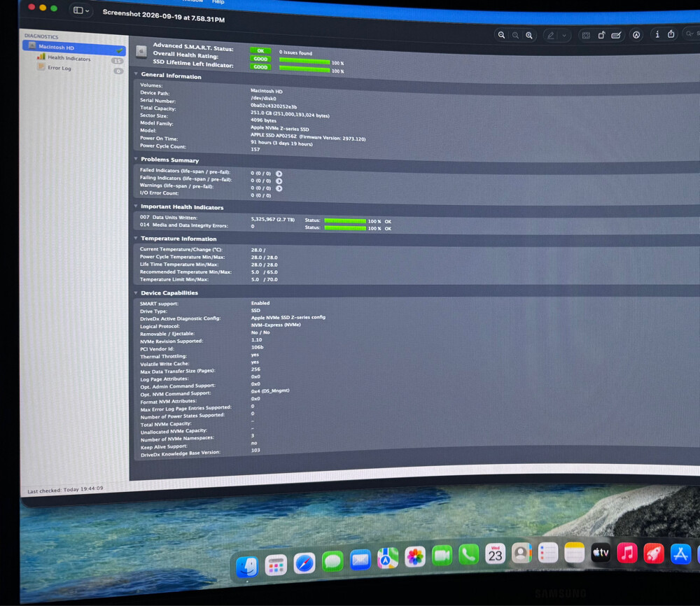Open the sidebar view menu button
700x606 pixels.
click(81, 10)
